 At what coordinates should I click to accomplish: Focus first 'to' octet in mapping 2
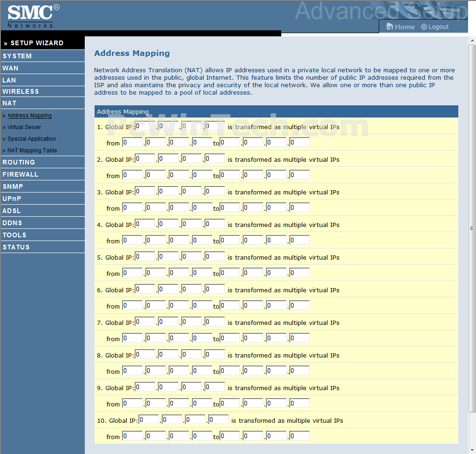230,175
